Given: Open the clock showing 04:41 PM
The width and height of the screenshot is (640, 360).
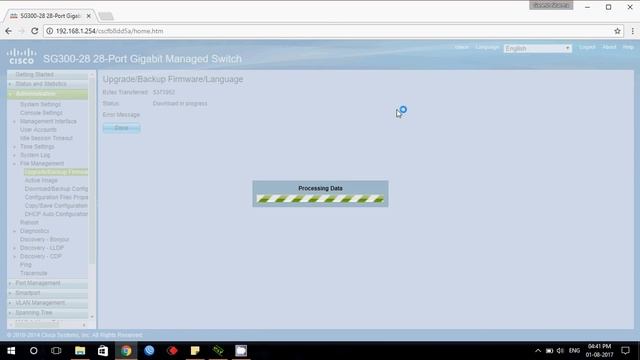Looking at the screenshot, I should pos(600,351).
